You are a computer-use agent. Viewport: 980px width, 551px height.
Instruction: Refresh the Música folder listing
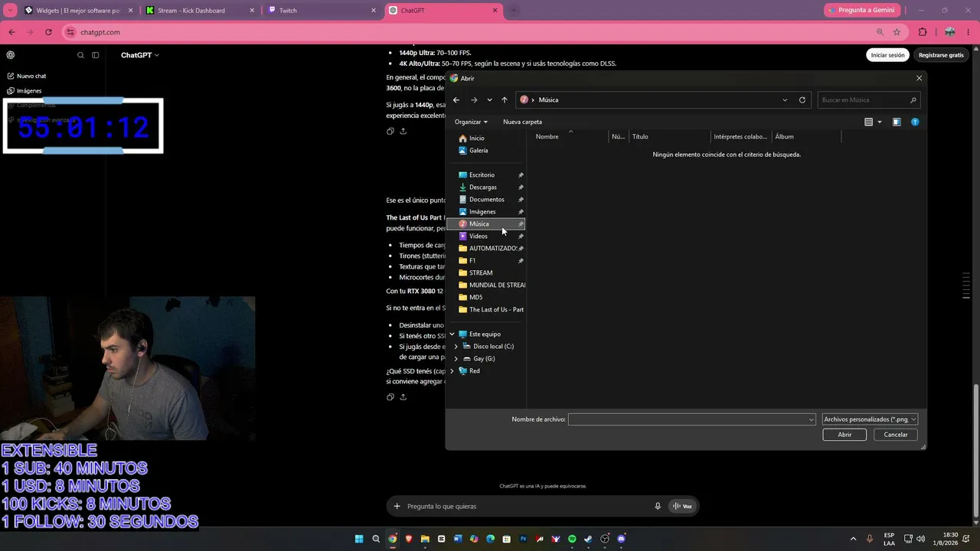(x=802, y=100)
